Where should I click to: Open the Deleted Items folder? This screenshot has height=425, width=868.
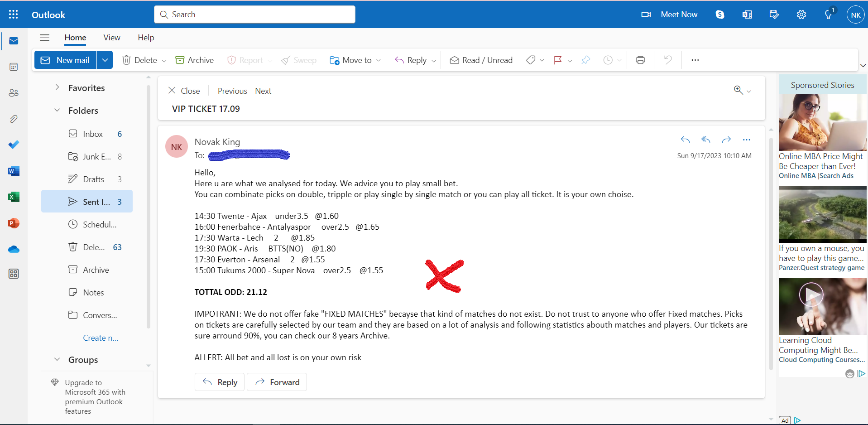point(87,247)
